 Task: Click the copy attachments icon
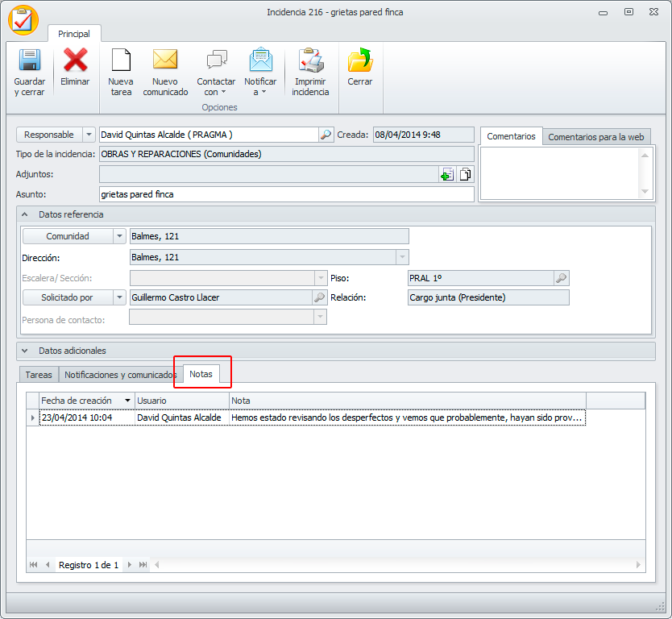(465, 174)
